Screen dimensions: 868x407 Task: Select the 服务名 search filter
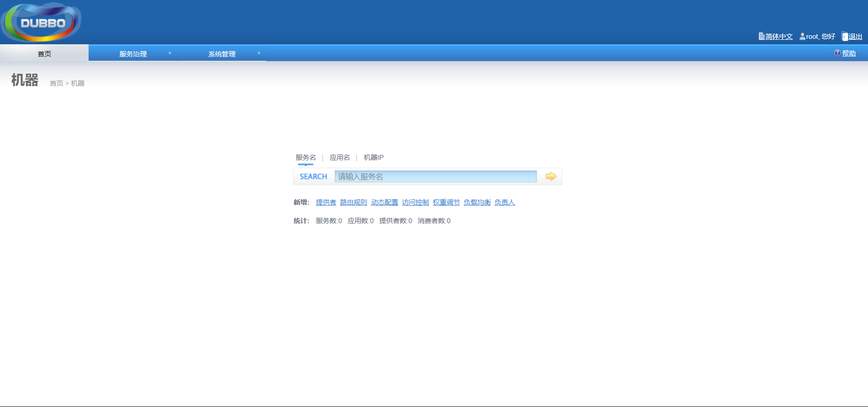(305, 157)
